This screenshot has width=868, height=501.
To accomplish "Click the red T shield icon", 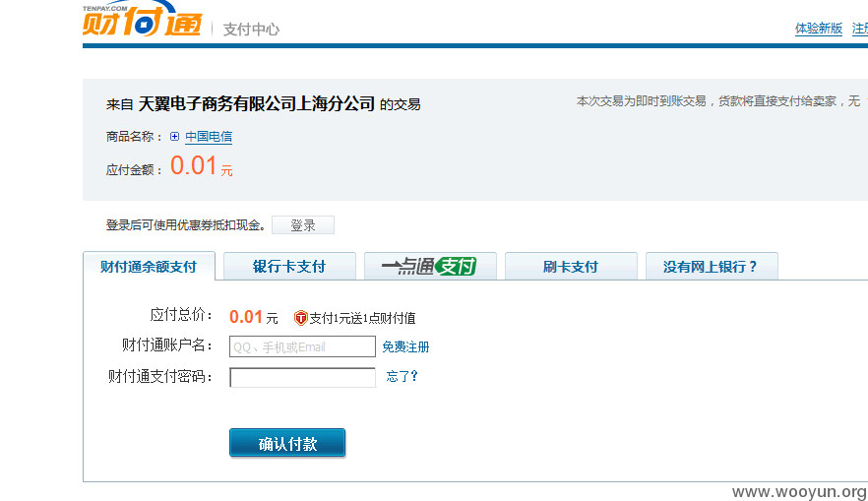I will point(300,318).
